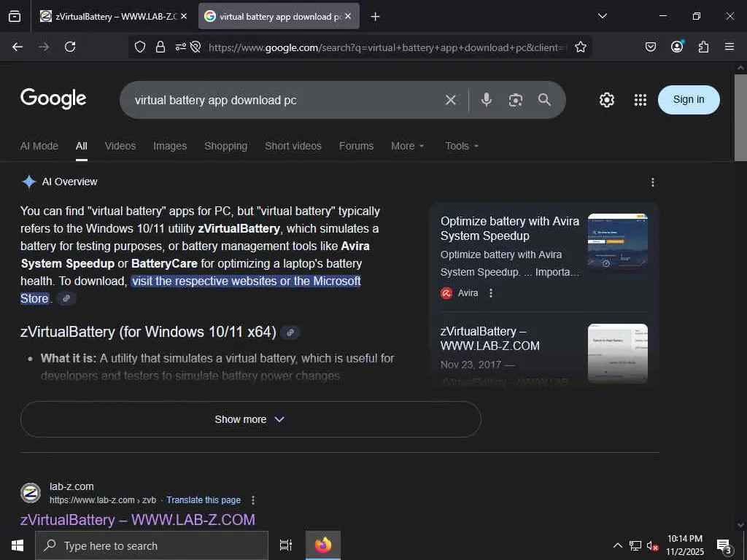Image resolution: width=747 pixels, height=560 pixels.
Task: Open the network status tray icon
Action: coord(635,545)
